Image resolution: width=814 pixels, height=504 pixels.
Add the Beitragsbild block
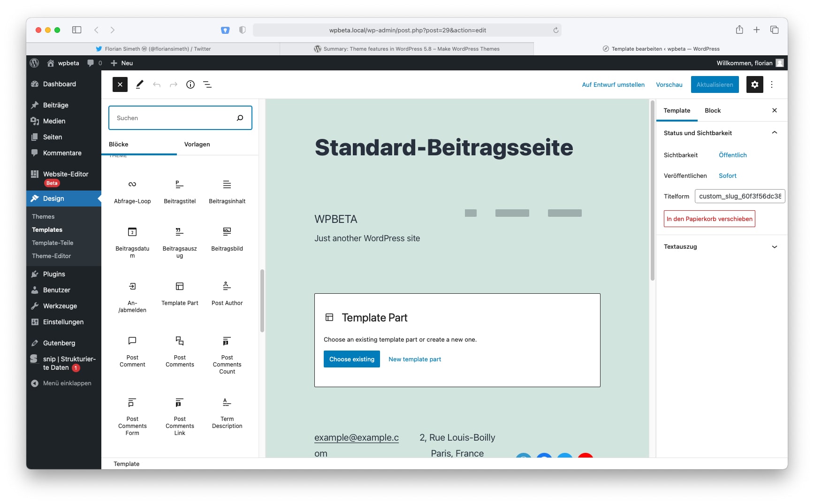click(227, 238)
